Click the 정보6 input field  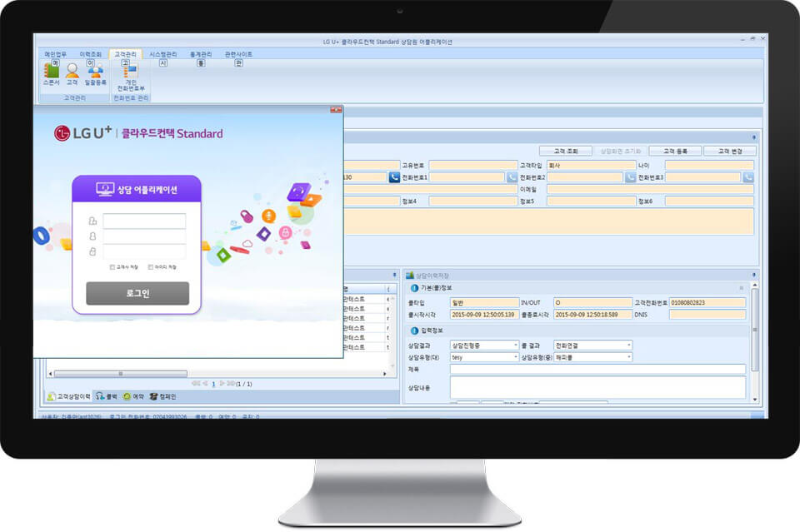[709, 201]
